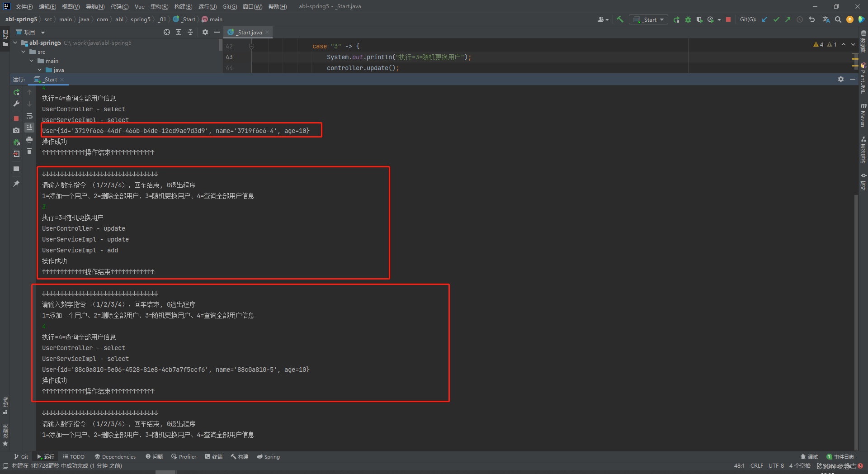Open the dropdown arrow next to the profiler run icon
Screen dimensions: 868x474
(x=719, y=19)
